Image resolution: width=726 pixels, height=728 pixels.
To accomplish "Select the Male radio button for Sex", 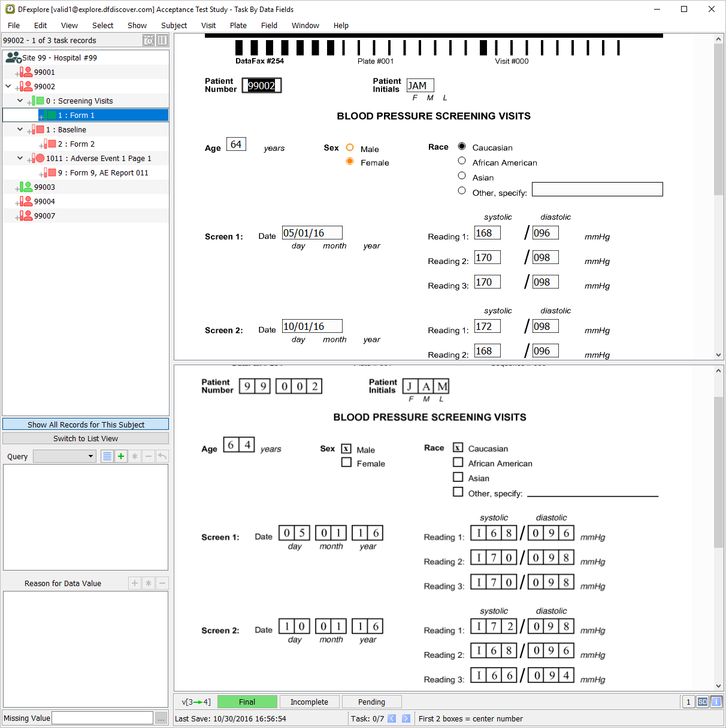I will click(x=350, y=148).
